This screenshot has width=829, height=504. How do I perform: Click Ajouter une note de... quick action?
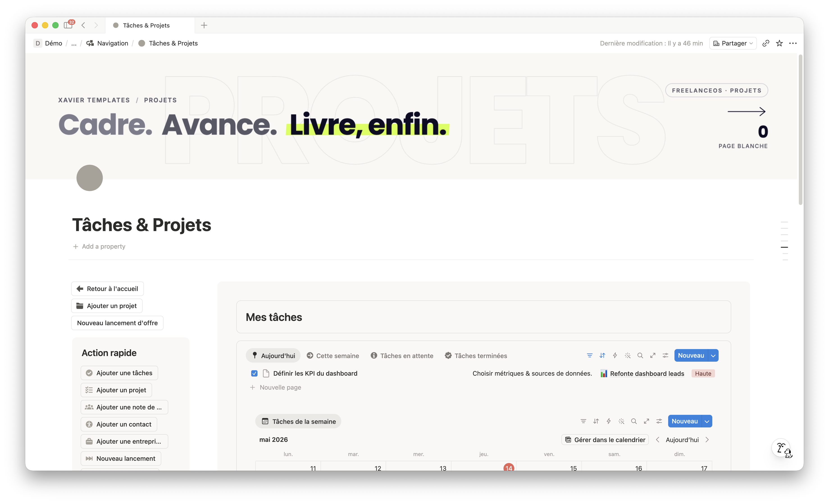point(124,407)
